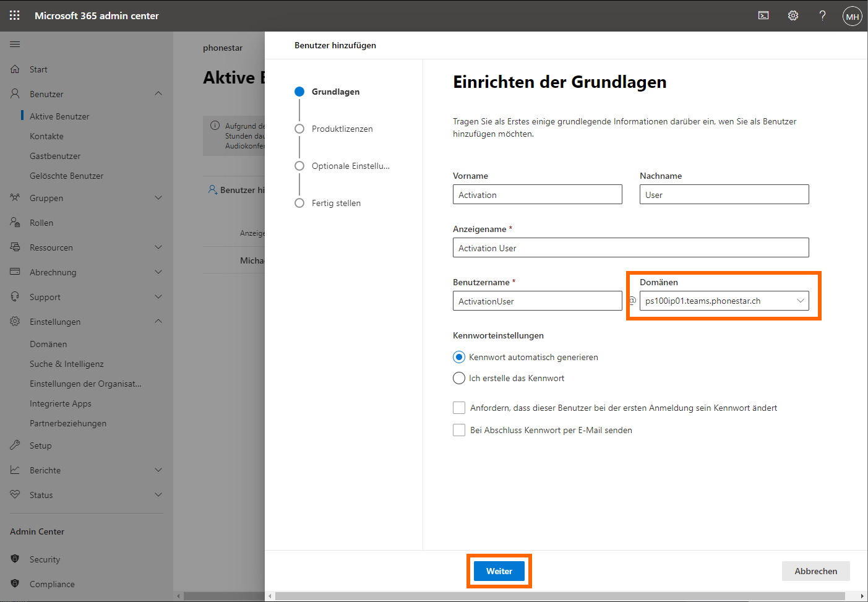The image size is (868, 602).
Task: Click the Abrechnung card icon
Action: tap(15, 272)
